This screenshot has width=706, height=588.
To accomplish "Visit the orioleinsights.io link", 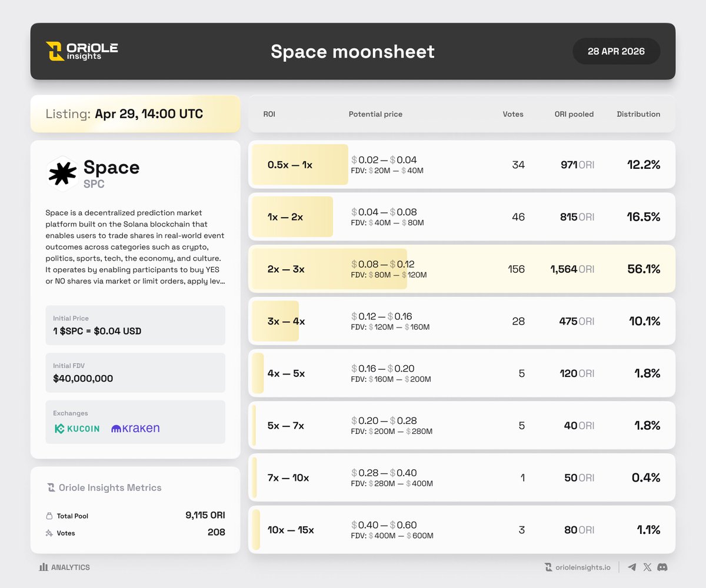I will [x=583, y=567].
